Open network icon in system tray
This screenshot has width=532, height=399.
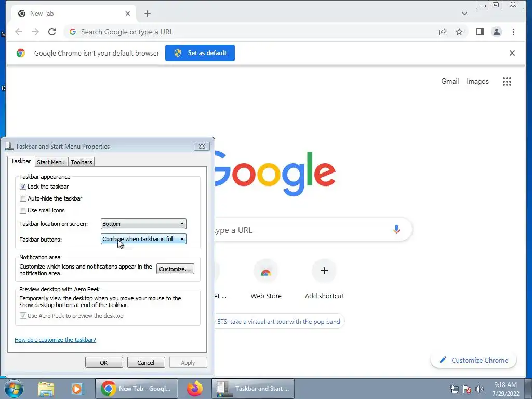[455, 389]
